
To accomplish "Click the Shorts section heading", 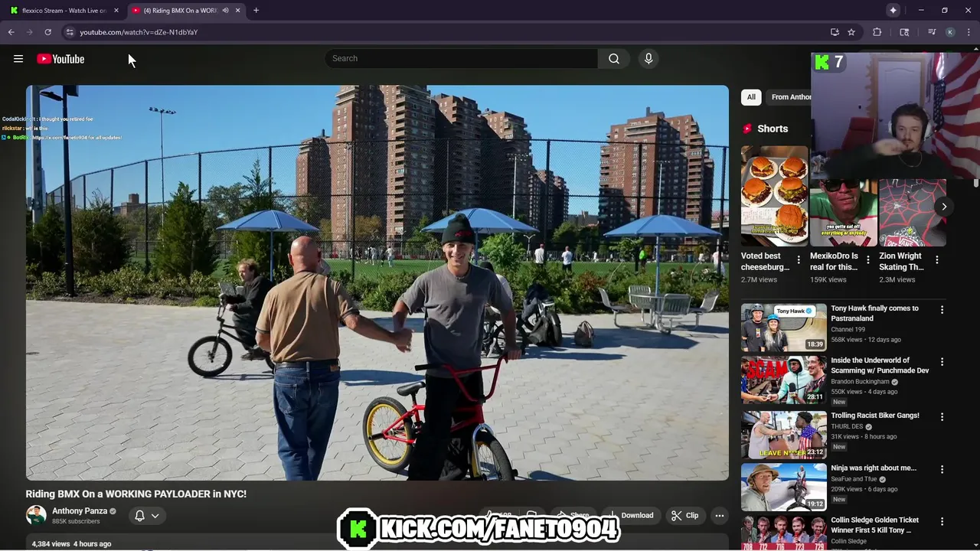I will (773, 129).
